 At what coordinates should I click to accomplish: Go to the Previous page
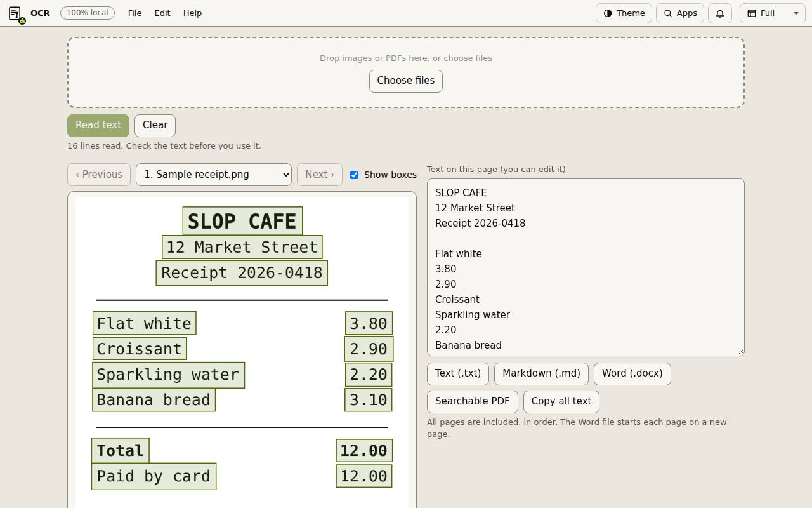click(x=99, y=175)
